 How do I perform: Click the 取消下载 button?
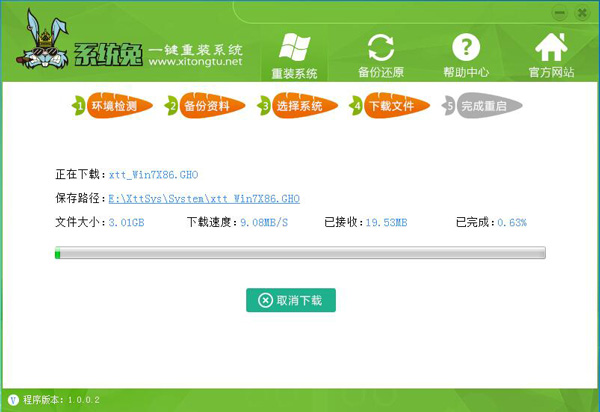tap(291, 300)
